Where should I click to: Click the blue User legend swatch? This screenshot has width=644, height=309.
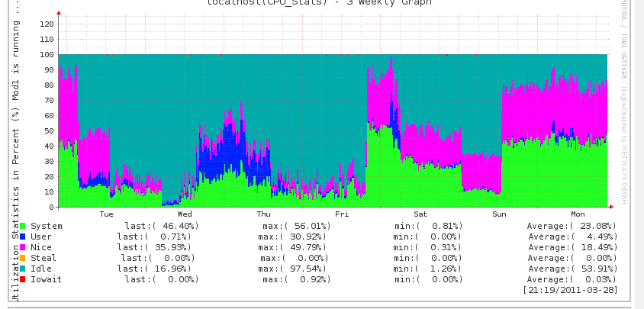(x=23, y=237)
